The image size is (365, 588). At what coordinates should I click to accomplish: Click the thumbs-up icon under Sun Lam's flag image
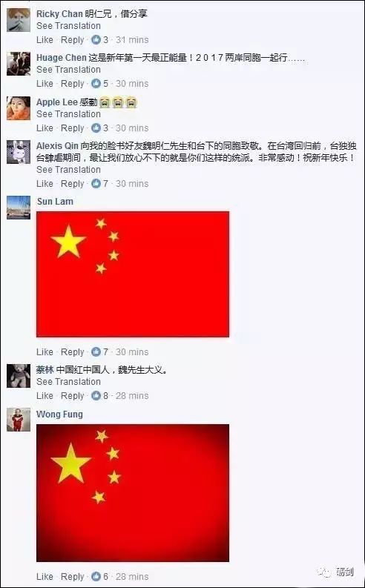pyautogui.click(x=96, y=351)
